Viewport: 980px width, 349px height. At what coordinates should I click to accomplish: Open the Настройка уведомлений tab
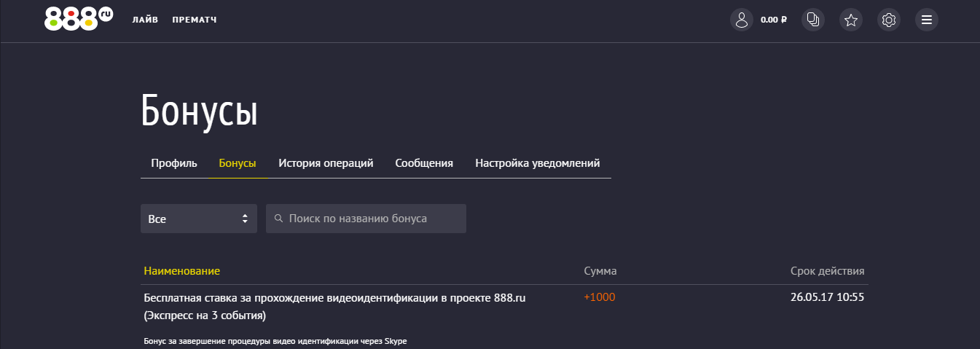538,163
